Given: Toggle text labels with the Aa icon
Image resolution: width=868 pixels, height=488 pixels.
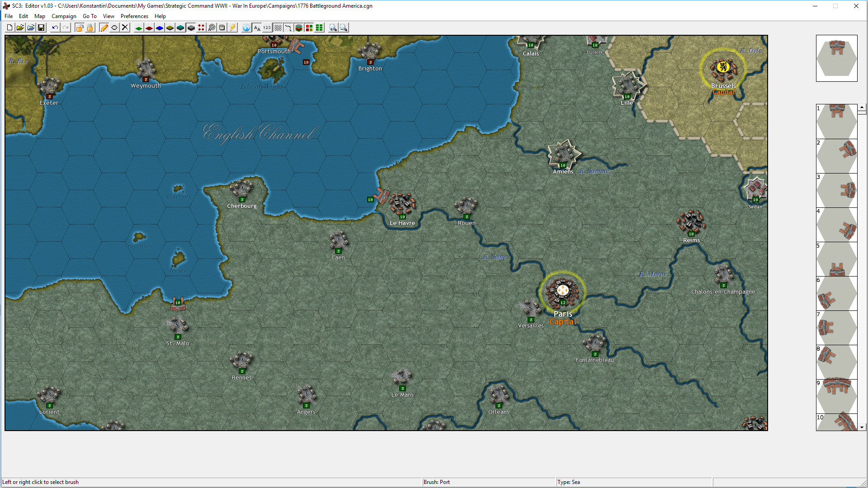Looking at the screenshot, I should [x=257, y=28].
